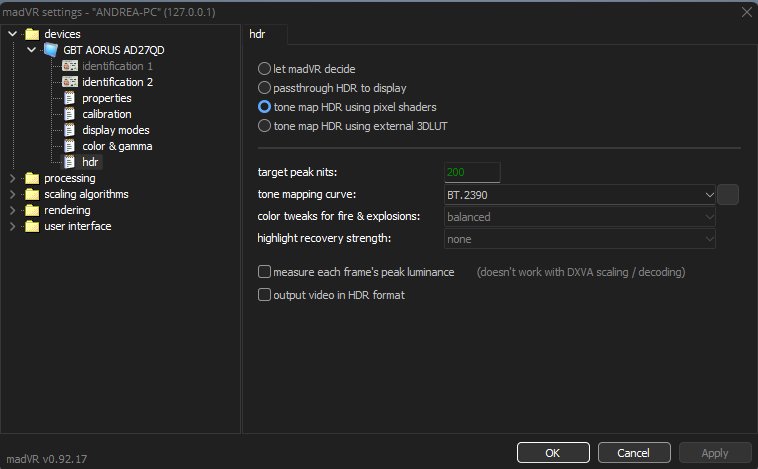This screenshot has width=758, height=469.
Task: Expand the scaling algorithms tree node
Action: click(x=13, y=194)
